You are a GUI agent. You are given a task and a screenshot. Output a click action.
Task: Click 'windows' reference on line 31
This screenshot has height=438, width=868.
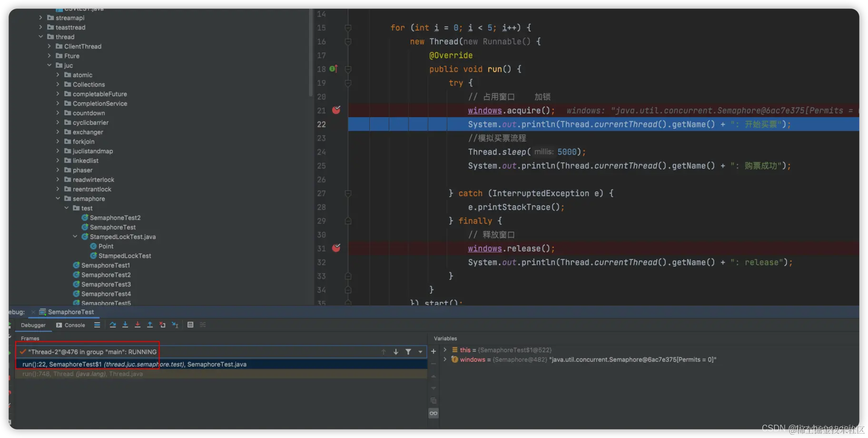pyautogui.click(x=485, y=249)
